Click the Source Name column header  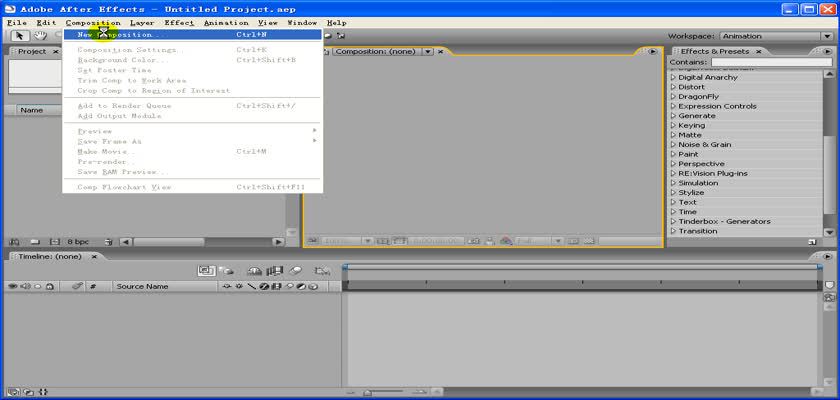coord(142,286)
